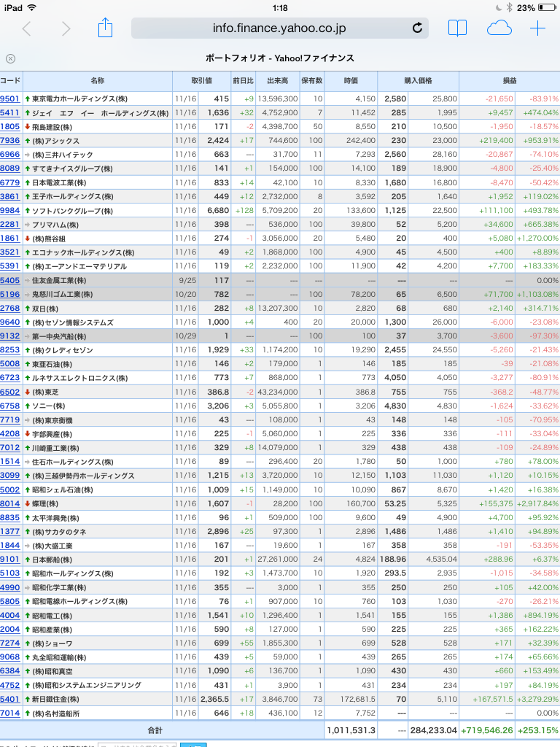Image resolution: width=560 pixels, height=747 pixels.
Task: Open stock code link 5196
Action: (x=10, y=294)
